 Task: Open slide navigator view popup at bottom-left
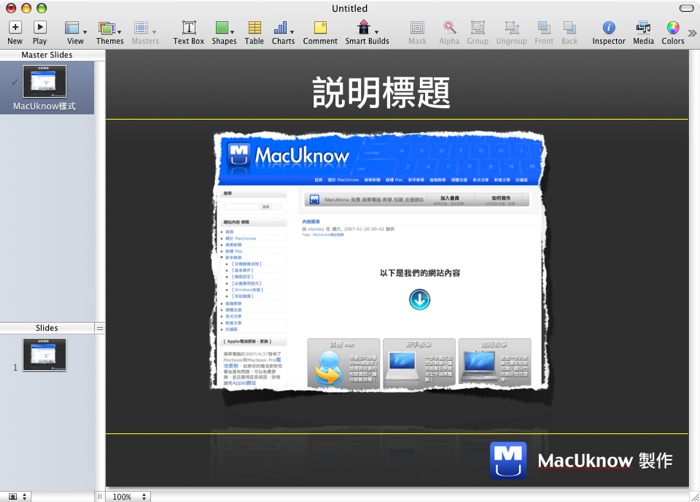[x=18, y=497]
